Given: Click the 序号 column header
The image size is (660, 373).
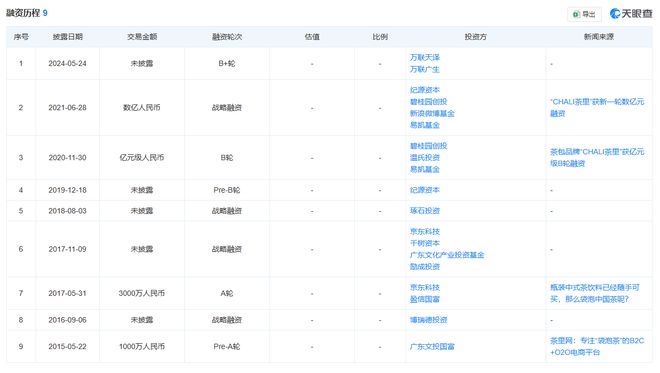Looking at the screenshot, I should (x=21, y=37).
